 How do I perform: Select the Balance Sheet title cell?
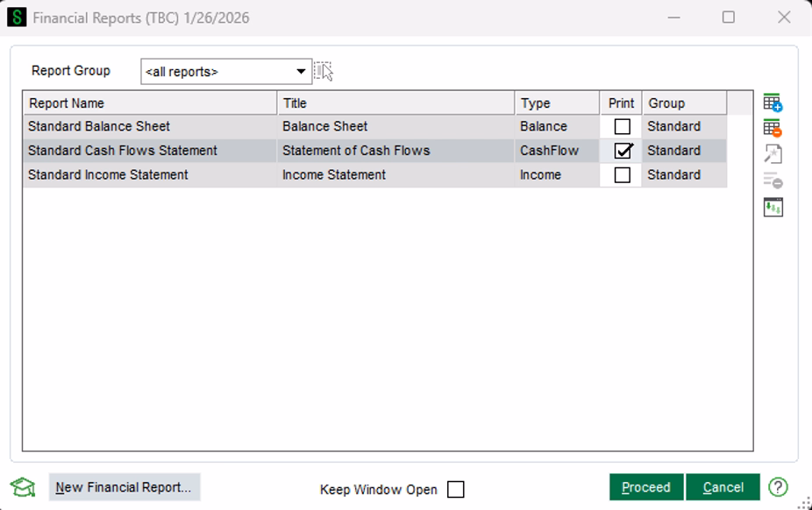325,126
